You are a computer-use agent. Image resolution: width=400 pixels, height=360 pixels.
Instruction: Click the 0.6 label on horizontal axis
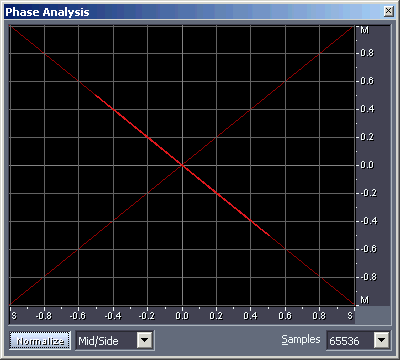[285, 315]
